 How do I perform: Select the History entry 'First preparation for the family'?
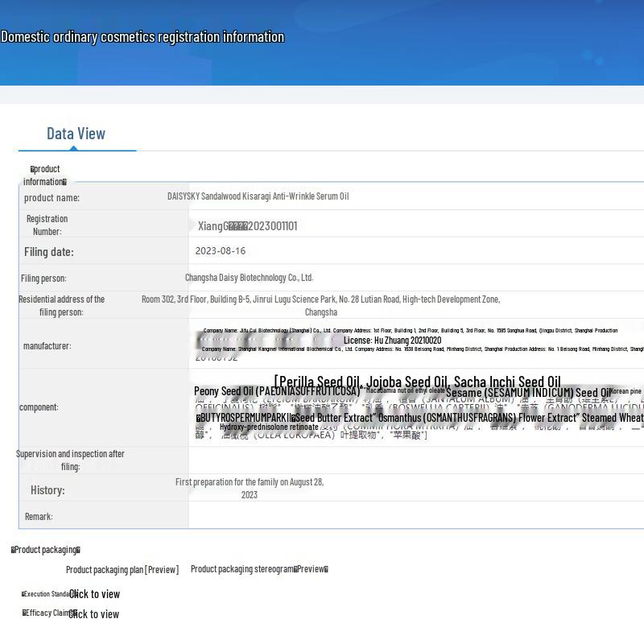[x=250, y=489]
